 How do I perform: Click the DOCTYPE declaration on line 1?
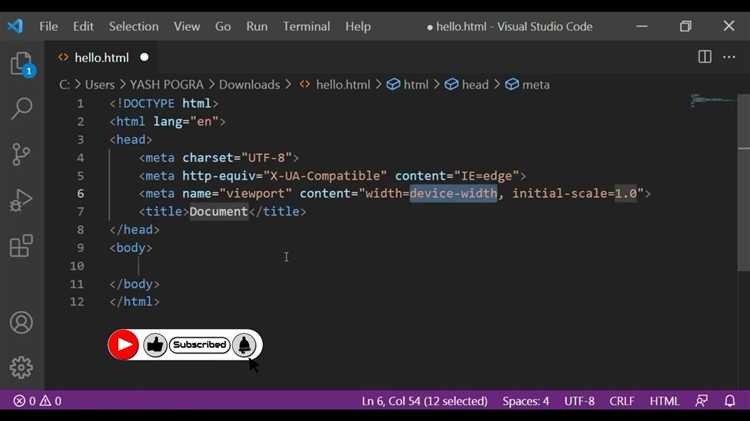[164, 103]
